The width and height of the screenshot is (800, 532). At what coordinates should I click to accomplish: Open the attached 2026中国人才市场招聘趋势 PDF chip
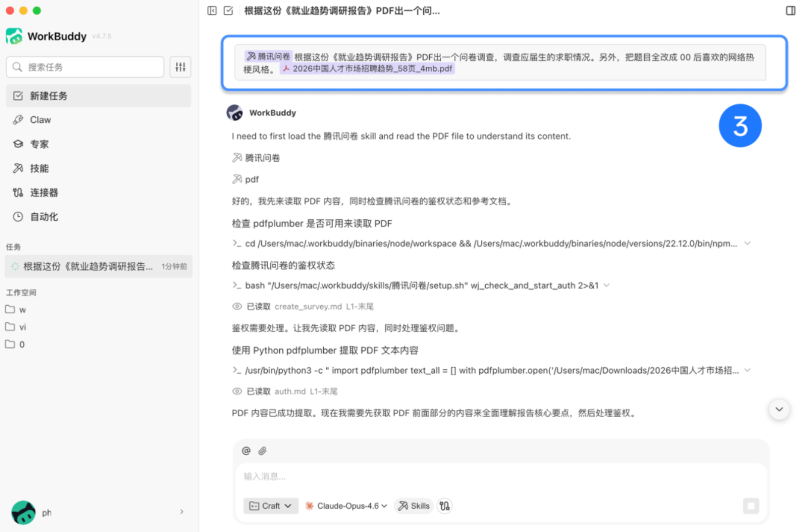(367, 69)
